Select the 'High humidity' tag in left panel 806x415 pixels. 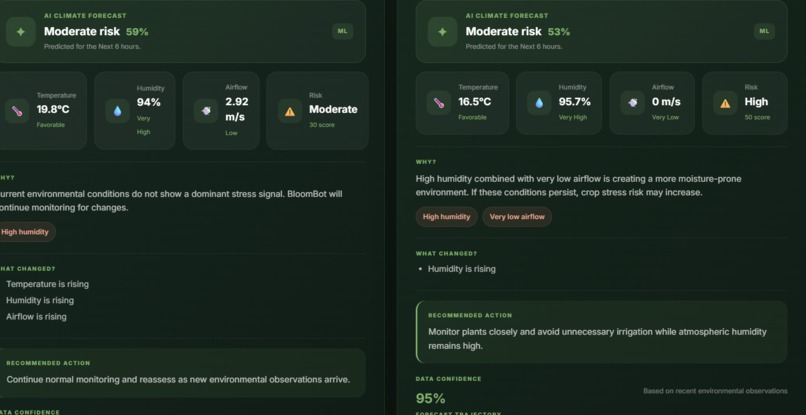[26, 232]
